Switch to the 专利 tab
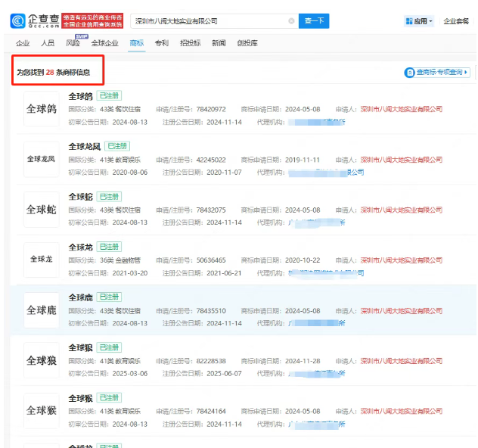The width and height of the screenshot is (478, 448). coord(162,44)
